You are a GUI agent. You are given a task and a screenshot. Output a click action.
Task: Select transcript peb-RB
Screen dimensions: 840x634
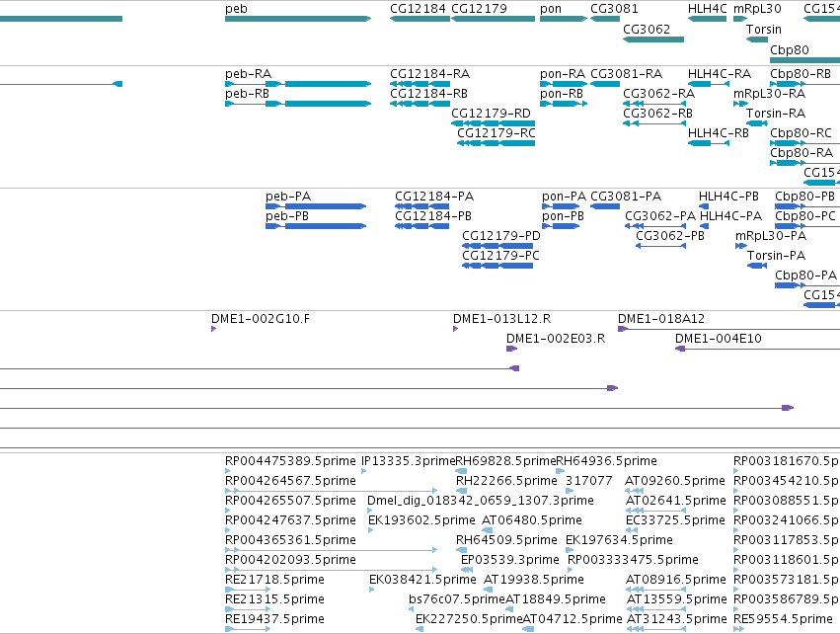tap(298, 104)
